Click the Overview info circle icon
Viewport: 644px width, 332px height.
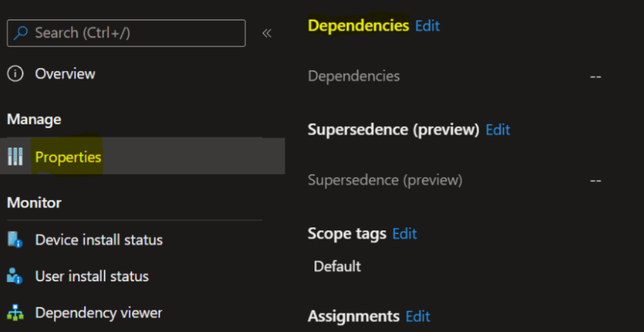[15, 74]
